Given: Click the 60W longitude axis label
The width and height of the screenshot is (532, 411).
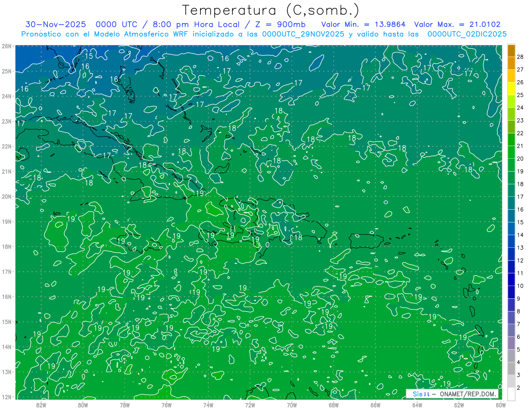Looking at the screenshot, I should tap(501, 405).
